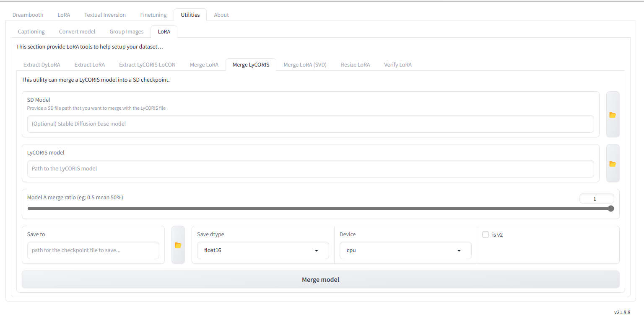Open the Extract DyLoRA tab
644x322 pixels.
coord(42,64)
